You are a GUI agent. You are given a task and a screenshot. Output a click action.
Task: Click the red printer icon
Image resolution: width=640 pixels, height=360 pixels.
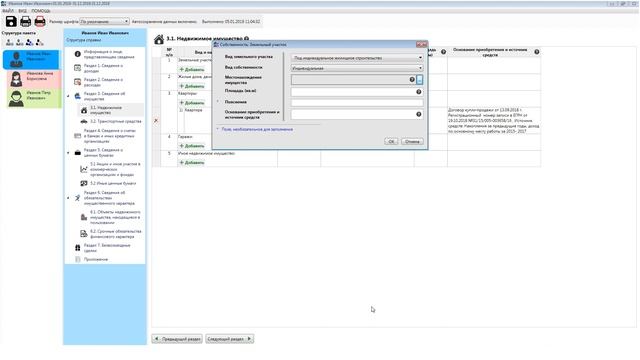pyautogui.click(x=40, y=21)
